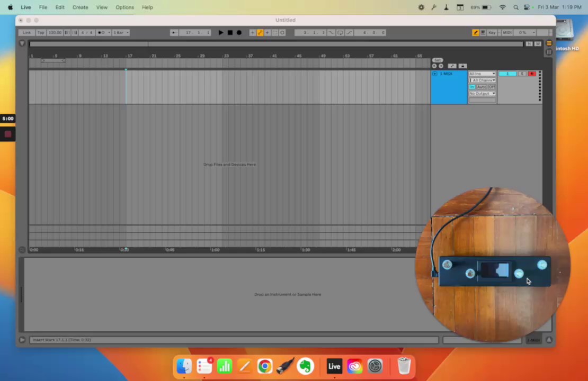Select the 4 / 4 time signature field
The width and height of the screenshot is (588, 381).
tap(87, 33)
